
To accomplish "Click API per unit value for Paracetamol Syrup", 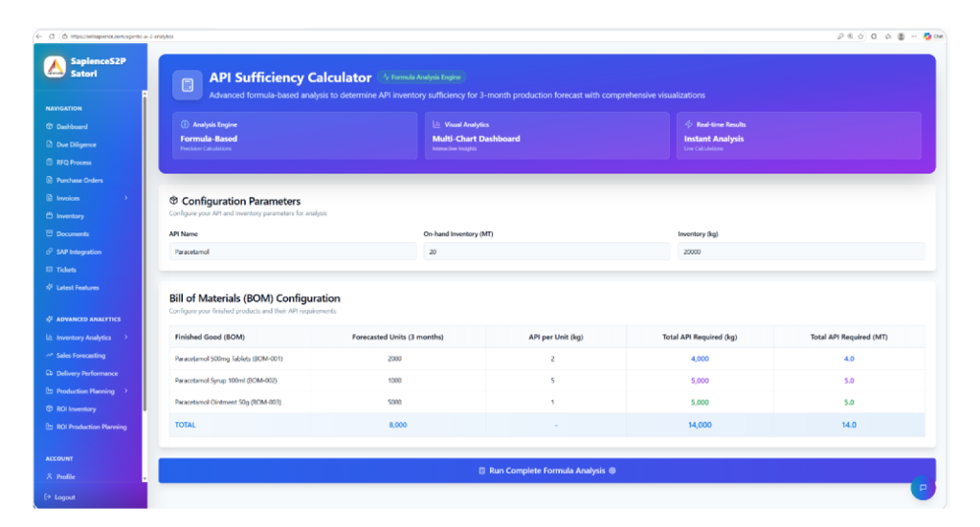I will 552,381.
